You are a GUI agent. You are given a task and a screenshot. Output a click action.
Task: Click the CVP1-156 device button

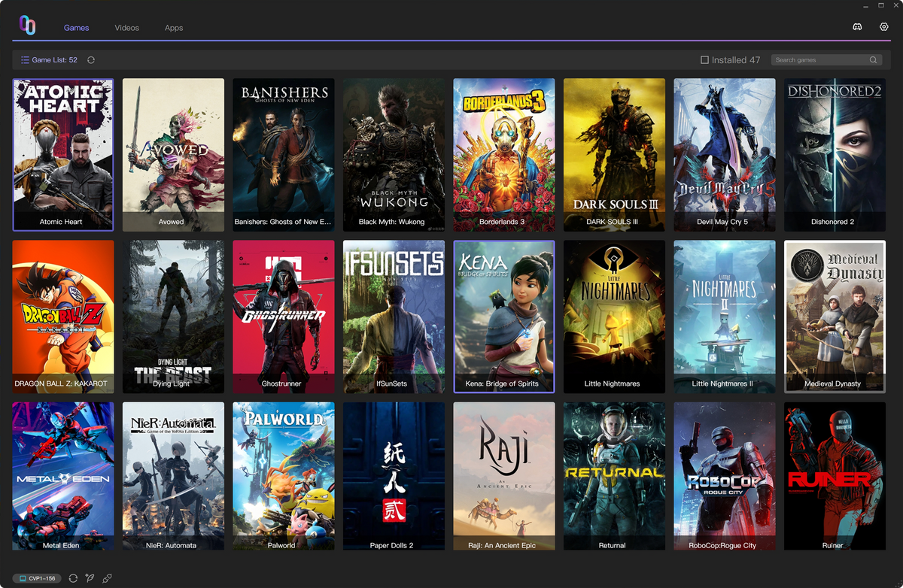click(37, 578)
